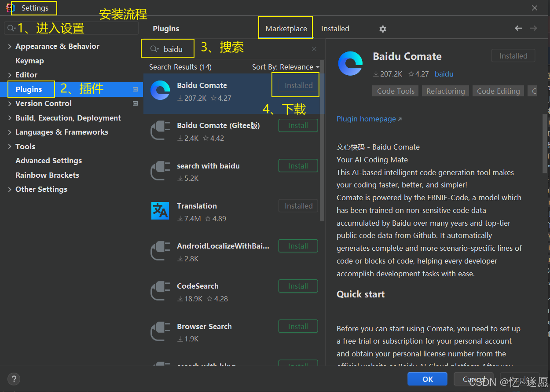Install the search with baidu plugin
The width and height of the screenshot is (550, 392).
[x=298, y=166]
